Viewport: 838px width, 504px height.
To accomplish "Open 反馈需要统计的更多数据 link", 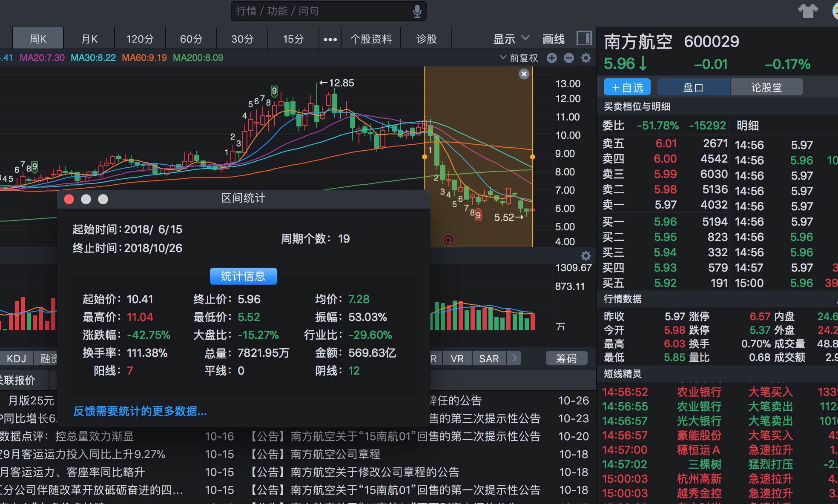I will 140,411.
